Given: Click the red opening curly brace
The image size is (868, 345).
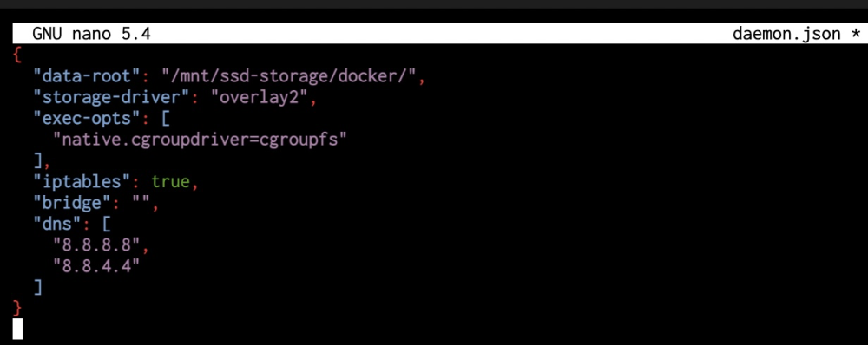Looking at the screenshot, I should click(x=17, y=55).
